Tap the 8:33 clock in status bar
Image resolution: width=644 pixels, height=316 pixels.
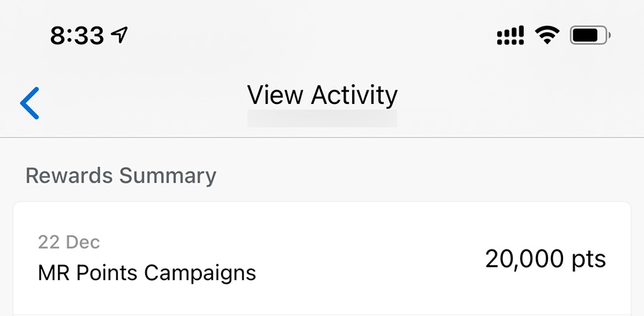point(77,36)
